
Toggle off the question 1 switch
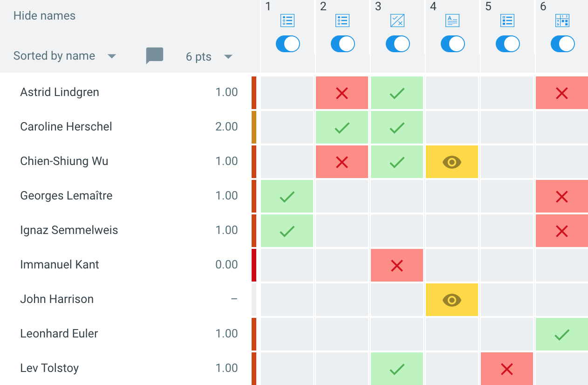coord(287,44)
